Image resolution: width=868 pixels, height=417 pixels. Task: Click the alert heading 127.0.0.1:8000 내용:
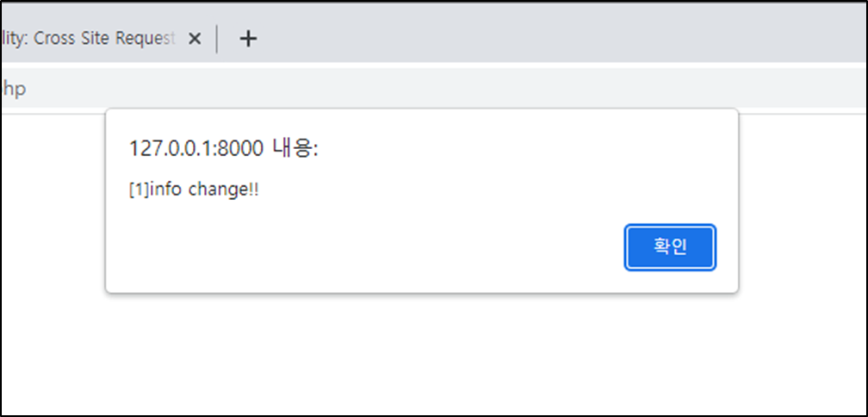pyautogui.click(x=223, y=148)
